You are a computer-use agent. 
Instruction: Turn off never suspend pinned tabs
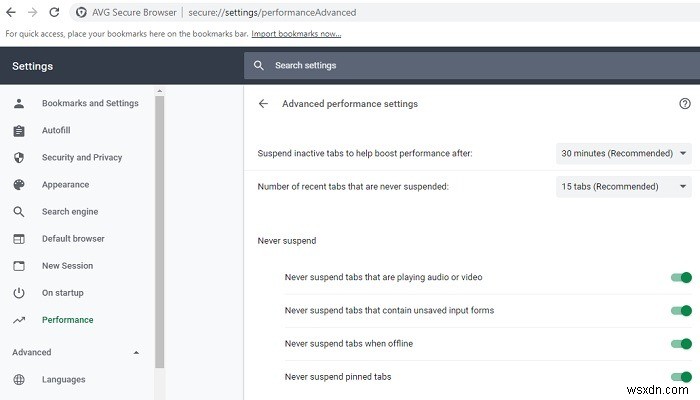(681, 377)
